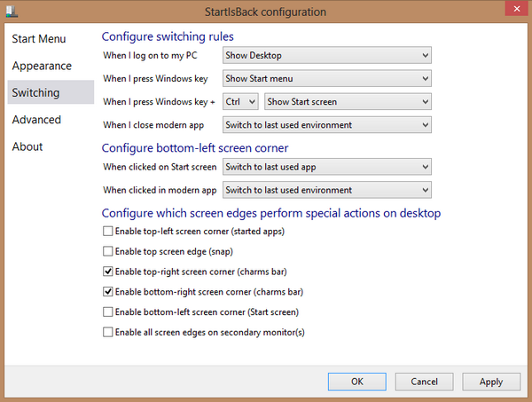Click the 'Configure switching rules' heading
The height and width of the screenshot is (402, 532).
pyautogui.click(x=168, y=36)
